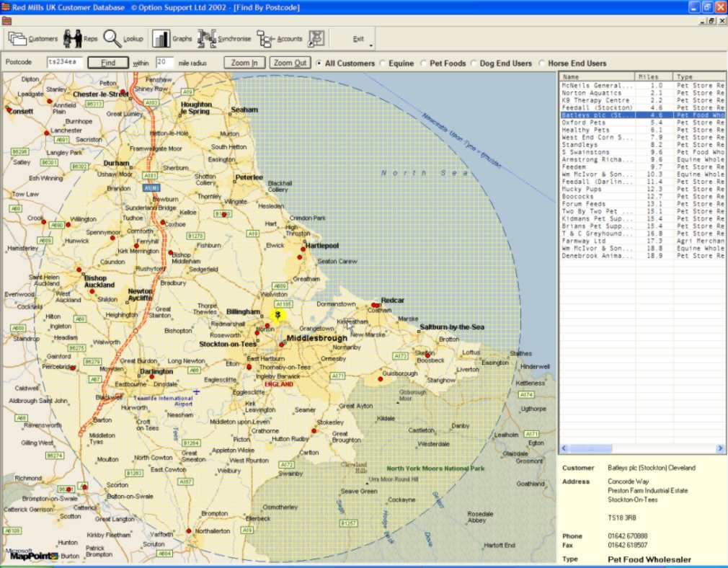Screen dimensions: 728x568
Task: Open the Customers toolbar icon
Action: [x=18, y=38]
